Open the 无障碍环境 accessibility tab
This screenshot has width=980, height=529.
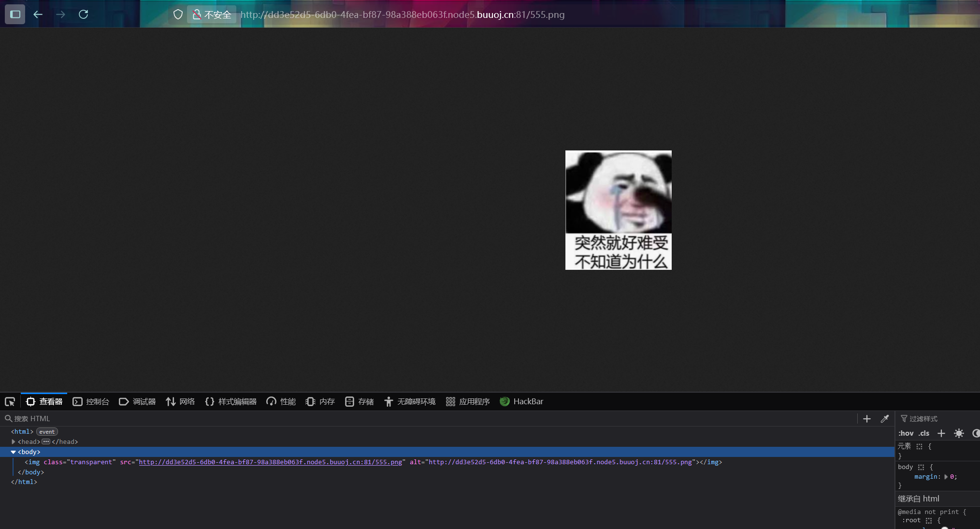pyautogui.click(x=410, y=401)
